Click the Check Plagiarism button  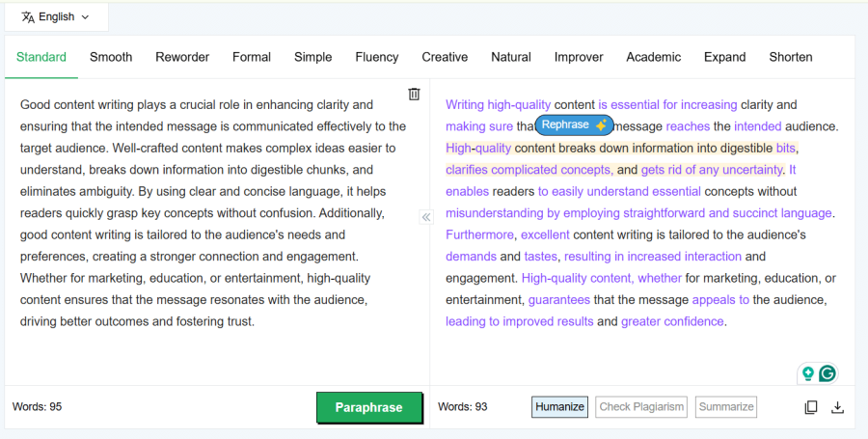641,407
